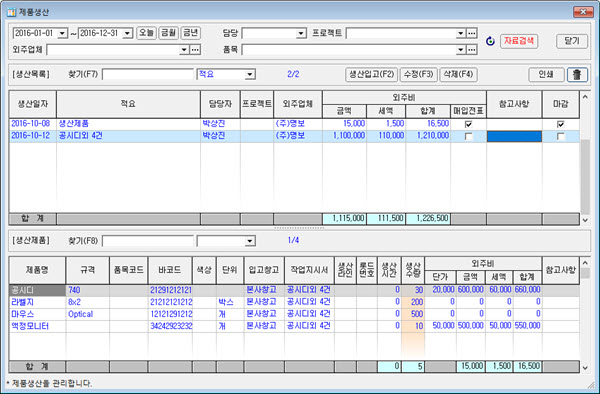Image resolution: width=600 pixels, height=394 pixels.
Task: Expand the 외주업체 combo box arrow
Action: (184, 50)
